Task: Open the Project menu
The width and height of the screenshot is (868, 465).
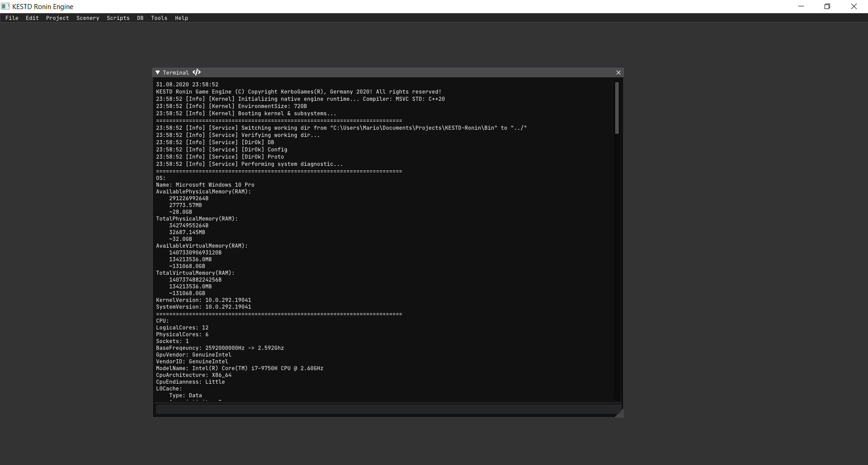Action: pos(57,18)
